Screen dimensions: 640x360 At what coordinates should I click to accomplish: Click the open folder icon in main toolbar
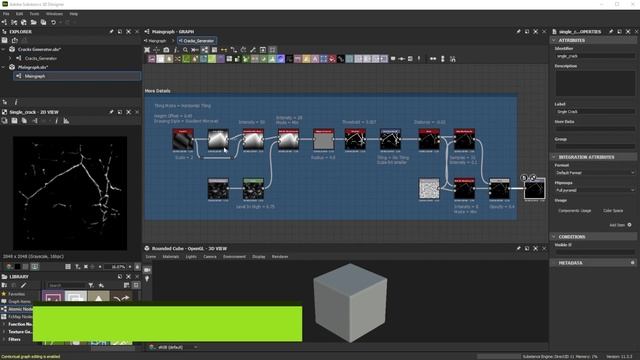(x=33, y=22)
